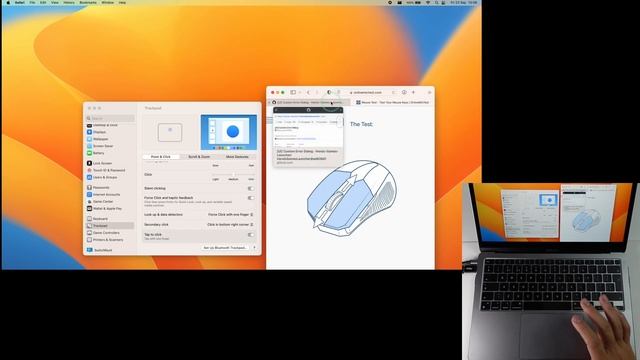Image resolution: width=640 pixels, height=360 pixels.
Task: Open the Edit menu
Action: [x=43, y=2]
